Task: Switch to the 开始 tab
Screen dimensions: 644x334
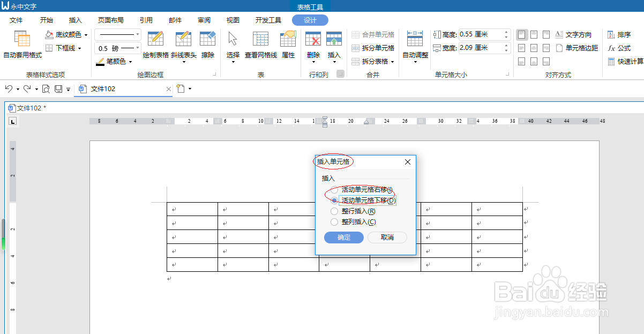Action: tap(47, 20)
